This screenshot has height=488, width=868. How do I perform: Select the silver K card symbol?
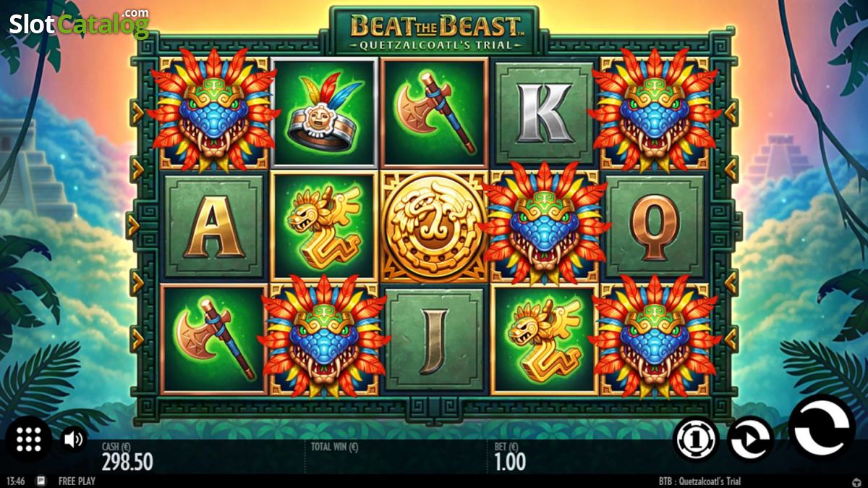(544, 113)
